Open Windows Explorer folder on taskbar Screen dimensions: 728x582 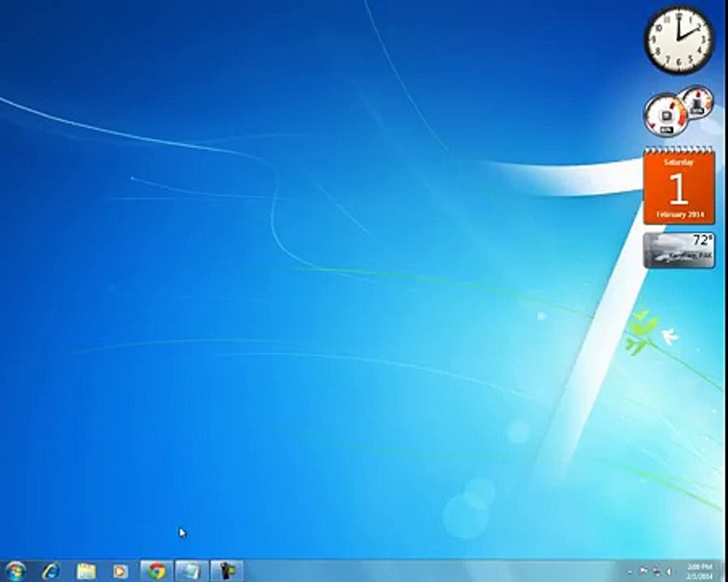point(86,571)
